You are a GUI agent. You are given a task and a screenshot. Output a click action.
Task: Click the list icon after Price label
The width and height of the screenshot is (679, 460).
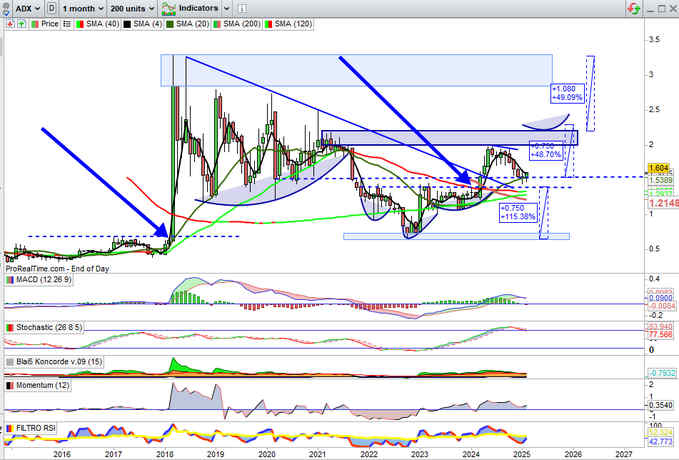(67, 24)
